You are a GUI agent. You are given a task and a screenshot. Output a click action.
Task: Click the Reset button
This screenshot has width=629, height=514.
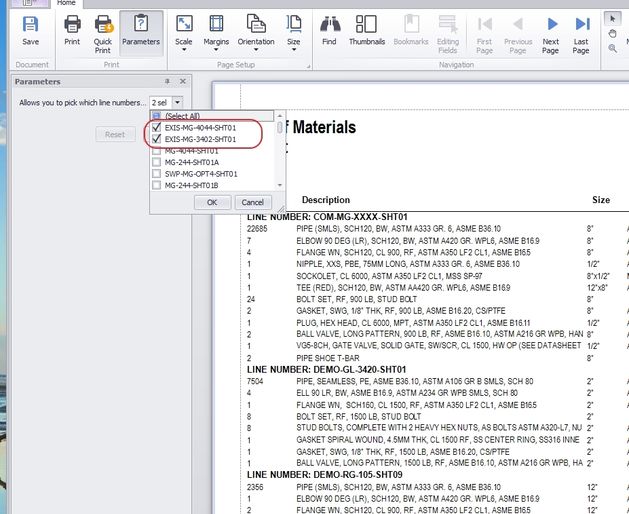click(115, 134)
